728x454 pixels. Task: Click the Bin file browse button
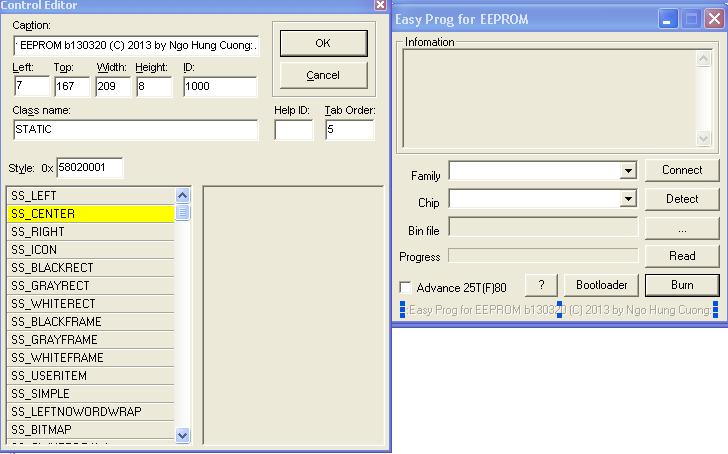[x=682, y=228]
